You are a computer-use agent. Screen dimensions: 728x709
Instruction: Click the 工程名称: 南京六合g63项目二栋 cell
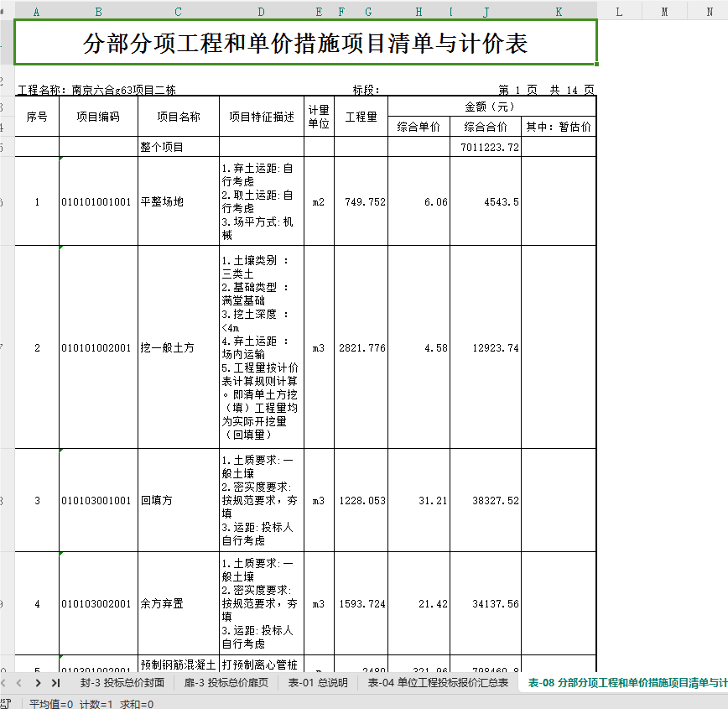(96, 90)
